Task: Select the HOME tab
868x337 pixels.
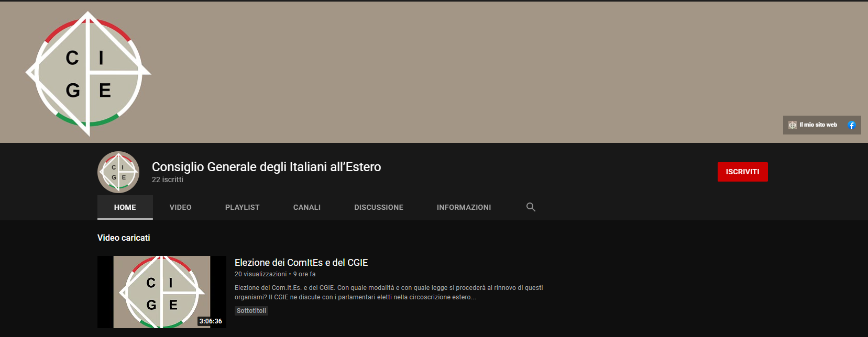Action: [125, 207]
